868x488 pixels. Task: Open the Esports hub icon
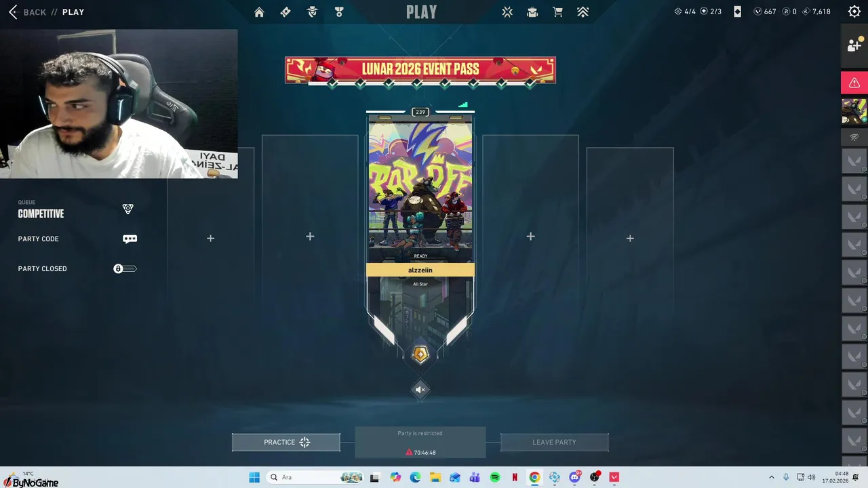(507, 12)
